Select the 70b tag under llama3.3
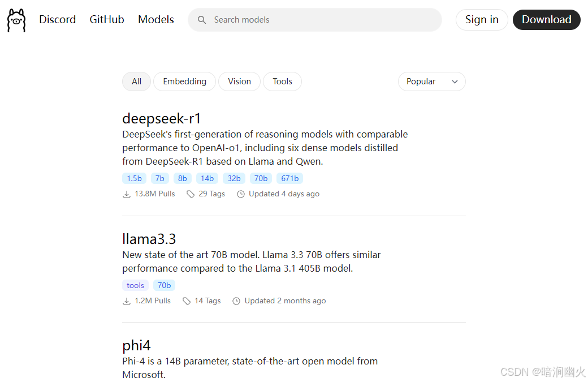Viewport: 588px width, 382px height. [164, 285]
